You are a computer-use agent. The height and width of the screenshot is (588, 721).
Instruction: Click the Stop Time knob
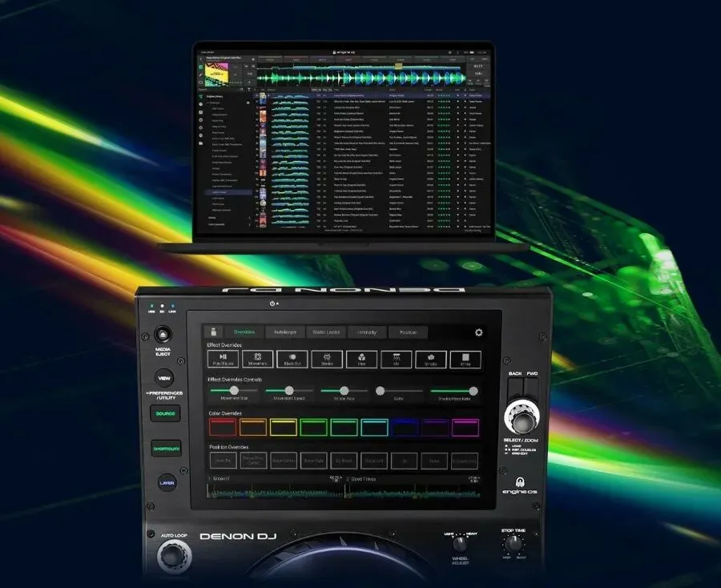tap(514, 544)
